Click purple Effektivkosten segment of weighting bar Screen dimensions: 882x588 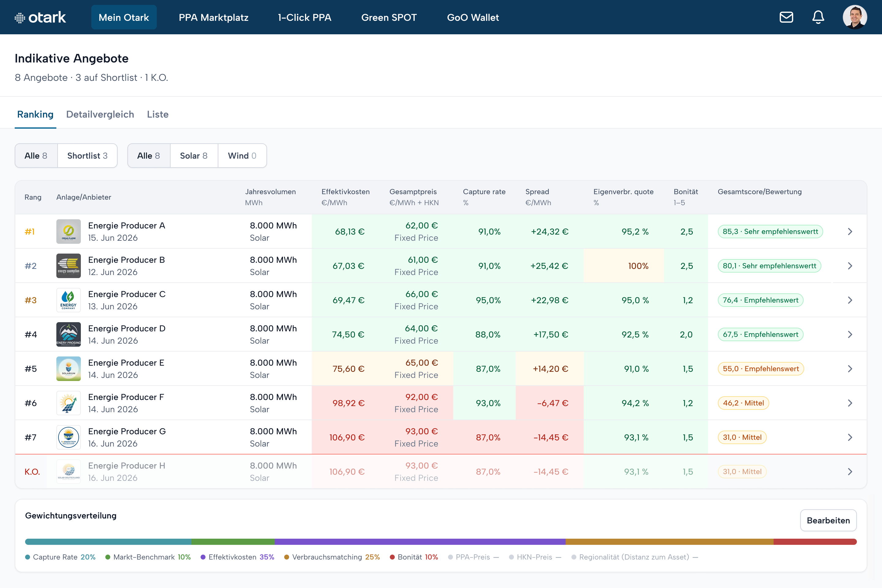click(x=420, y=541)
